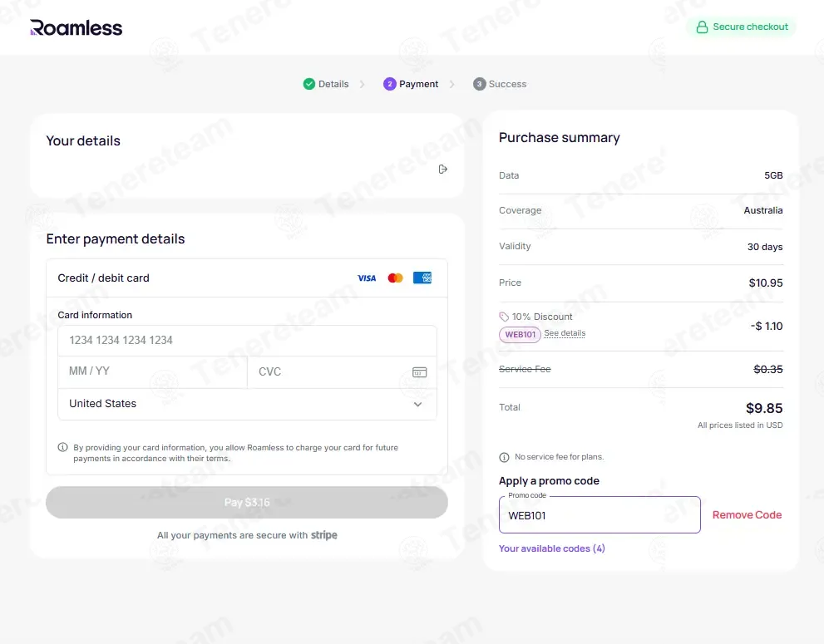824x644 pixels.
Task: Go back to the Details step
Action: [x=333, y=84]
